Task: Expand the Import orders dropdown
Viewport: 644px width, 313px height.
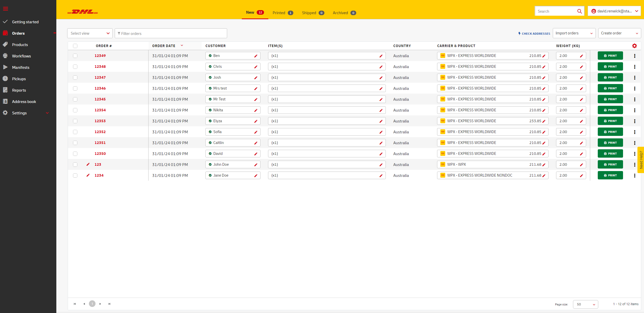Action: click(574, 33)
